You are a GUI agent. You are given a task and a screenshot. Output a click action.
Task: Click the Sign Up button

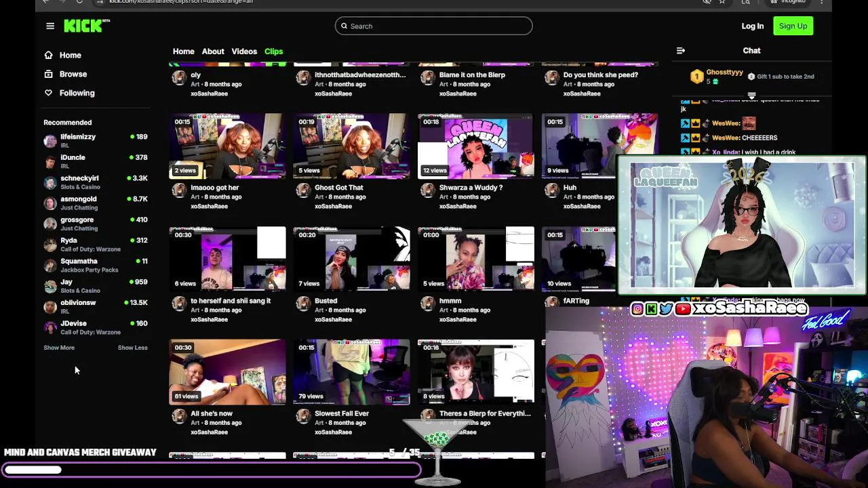(x=793, y=26)
